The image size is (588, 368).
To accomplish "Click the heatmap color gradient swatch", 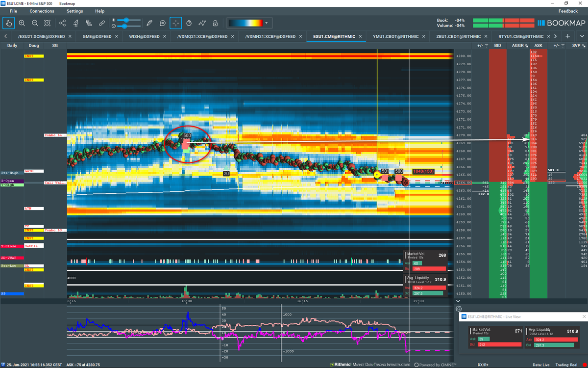I will [245, 23].
